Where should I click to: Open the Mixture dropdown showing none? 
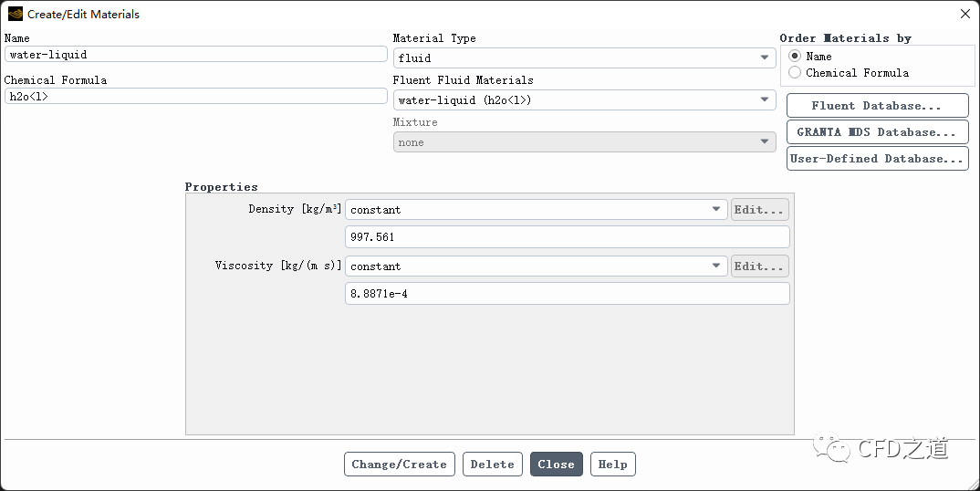point(584,142)
